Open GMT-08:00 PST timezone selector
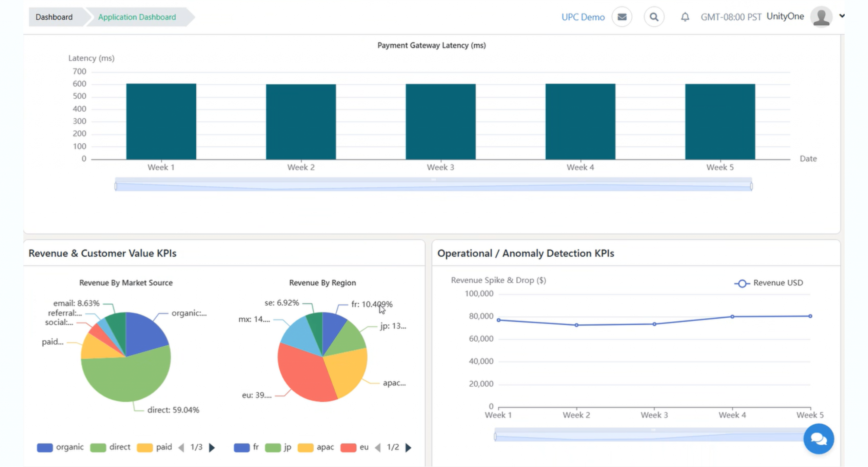This screenshot has width=868, height=467. click(731, 17)
